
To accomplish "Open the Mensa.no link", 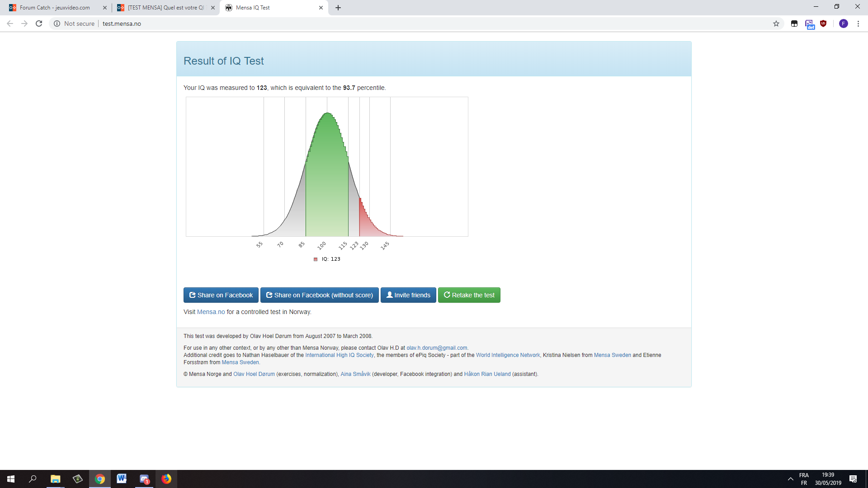I will [211, 312].
